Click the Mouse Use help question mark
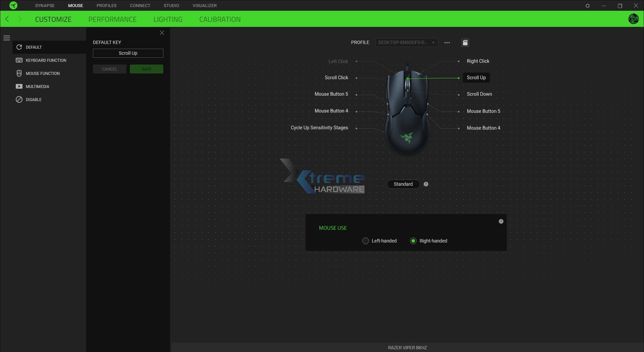Image resolution: width=644 pixels, height=352 pixels. point(501,221)
